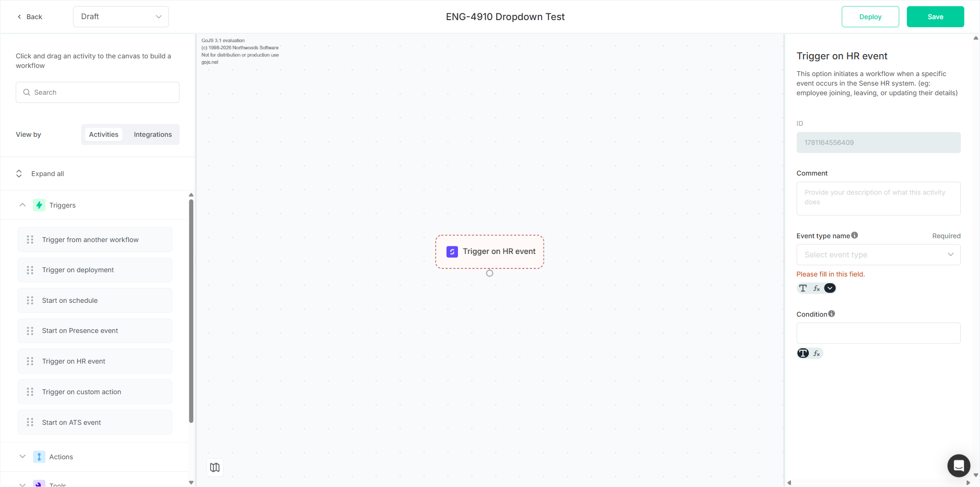Screen dimensions: 980x487
Task: Click the Deploy button
Action: point(870,17)
